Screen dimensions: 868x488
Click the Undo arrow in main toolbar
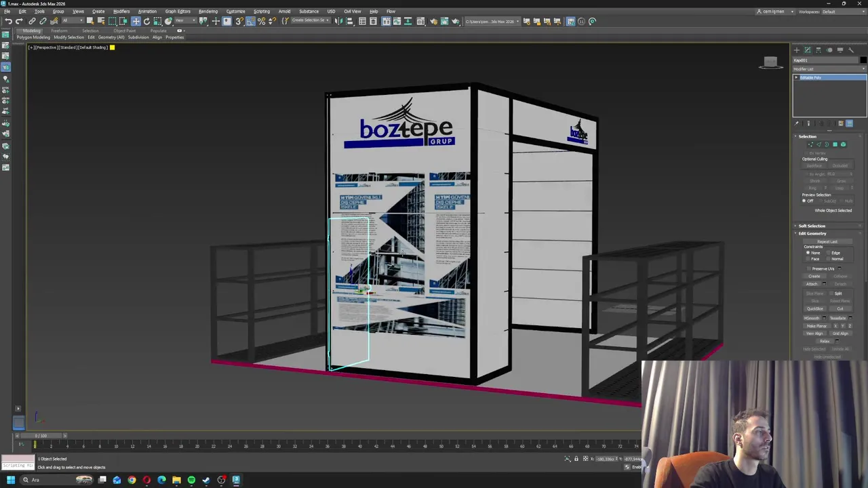(x=8, y=21)
